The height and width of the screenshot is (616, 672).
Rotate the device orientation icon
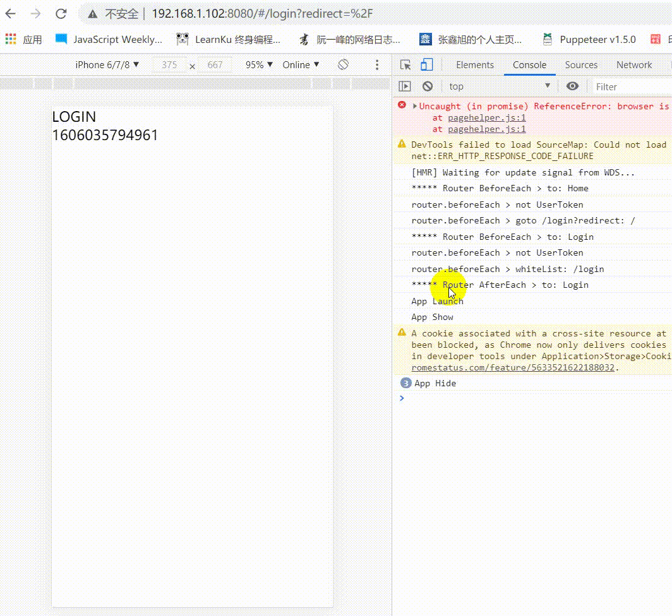(x=344, y=64)
